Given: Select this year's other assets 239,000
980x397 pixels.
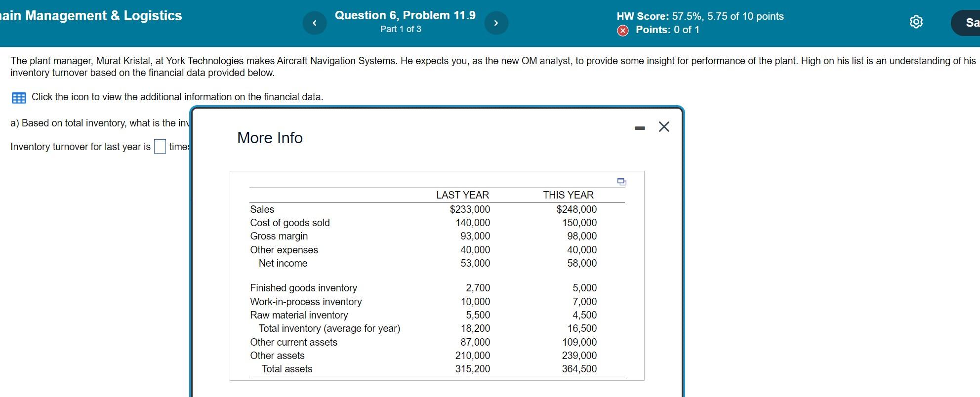Looking at the screenshot, I should (x=579, y=356).
